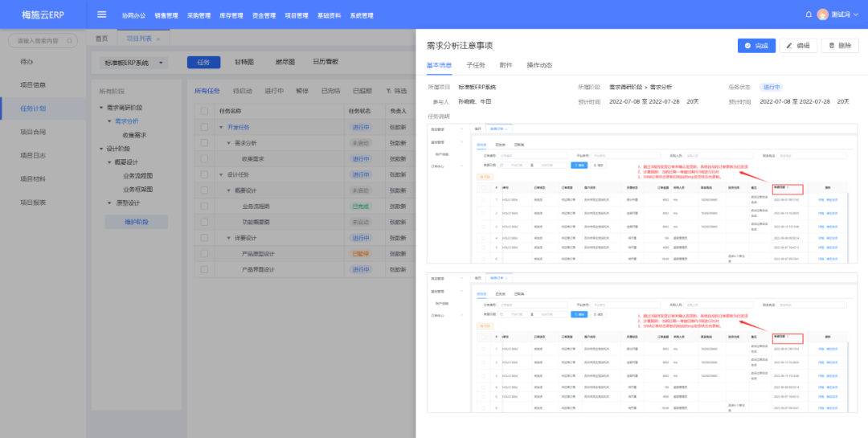Click the participants text 孙晓晓、牛田
Viewport: 868px width, 438px height.
[475, 102]
